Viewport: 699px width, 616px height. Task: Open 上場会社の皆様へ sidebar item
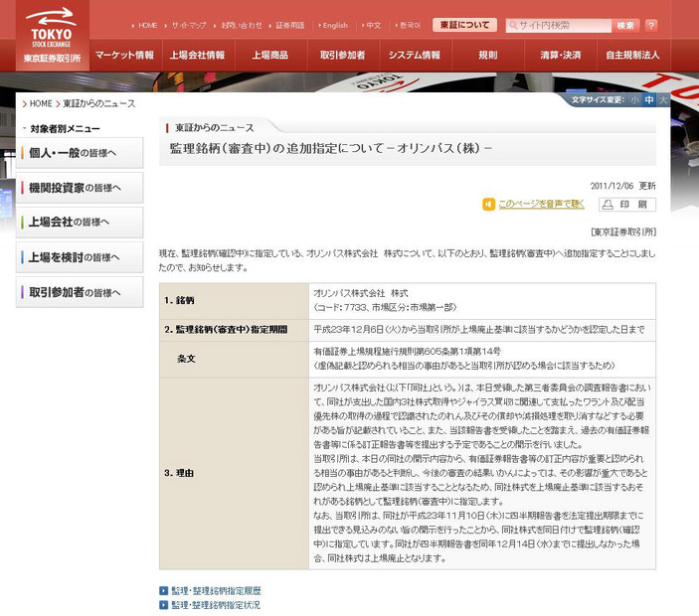(x=80, y=222)
